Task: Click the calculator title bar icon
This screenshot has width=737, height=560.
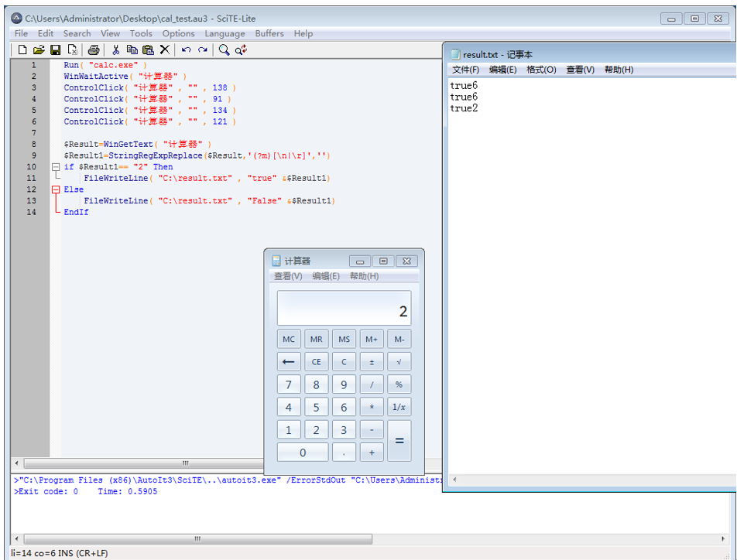Action: tap(276, 261)
